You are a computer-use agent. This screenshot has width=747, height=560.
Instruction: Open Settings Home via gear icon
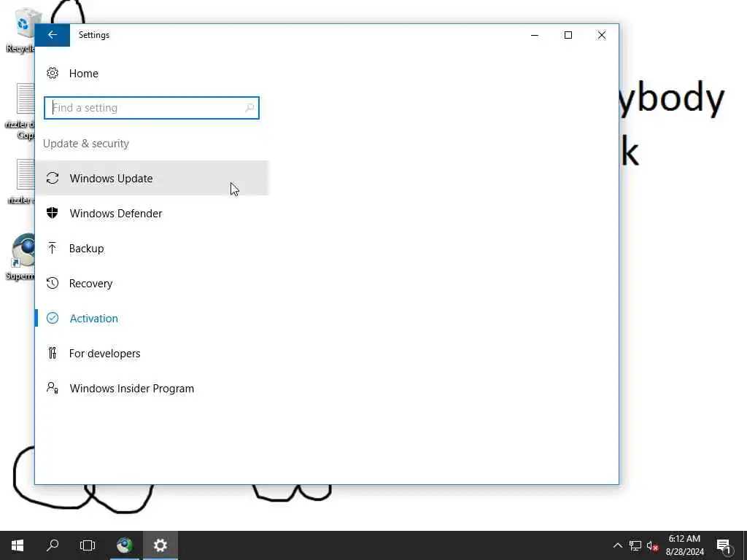coord(53,73)
